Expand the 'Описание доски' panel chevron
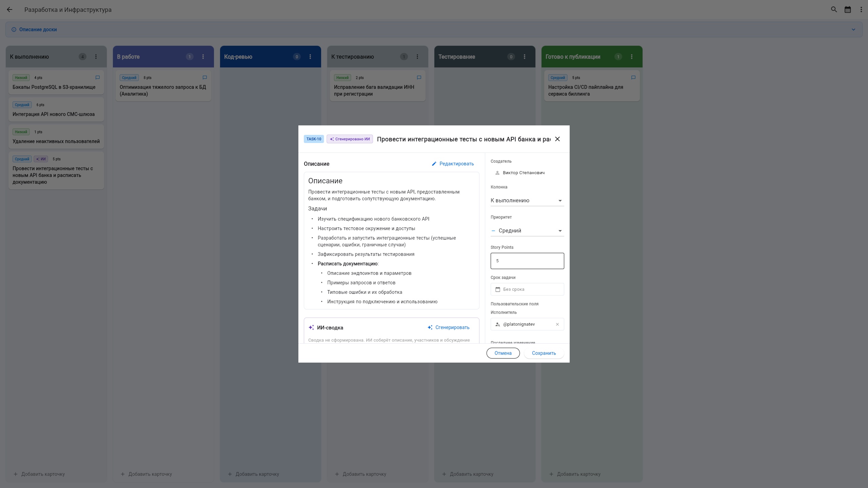The width and height of the screenshot is (868, 488). (853, 29)
